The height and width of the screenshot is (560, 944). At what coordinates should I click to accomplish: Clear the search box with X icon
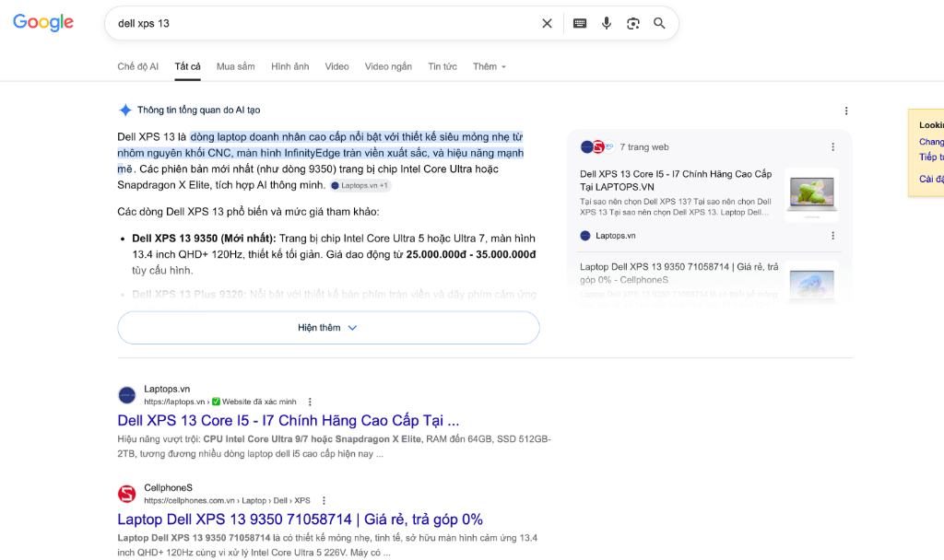coord(547,23)
